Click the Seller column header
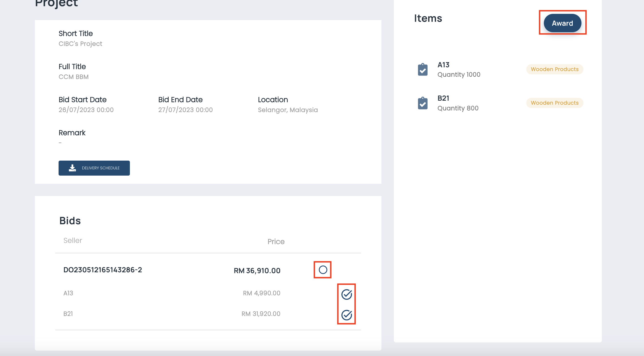 pos(73,241)
